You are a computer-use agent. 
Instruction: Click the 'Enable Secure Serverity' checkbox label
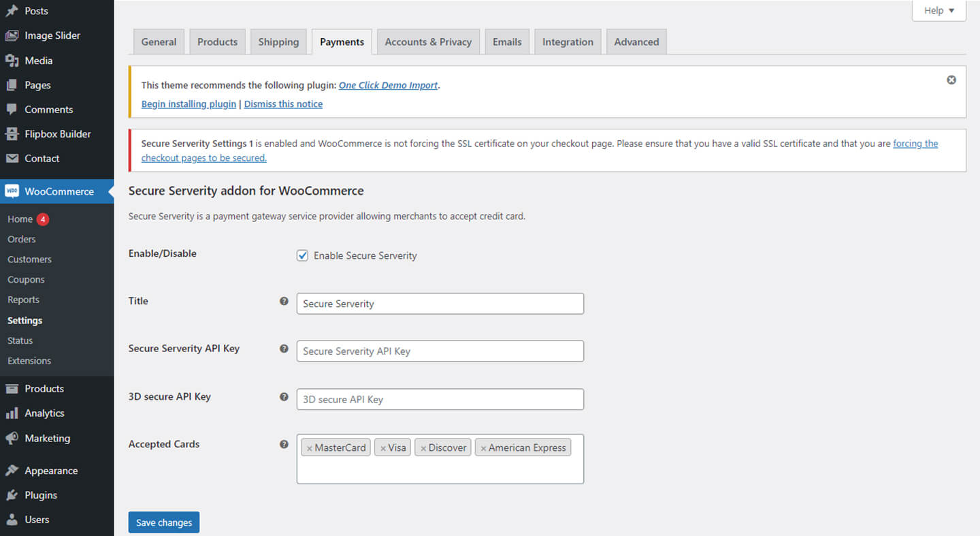(x=365, y=256)
